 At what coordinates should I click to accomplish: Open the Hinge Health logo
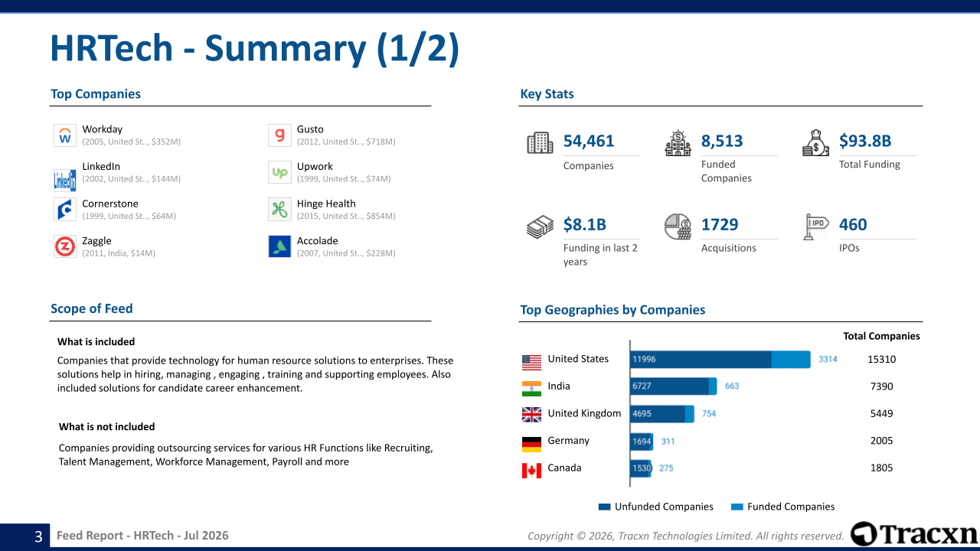279,210
